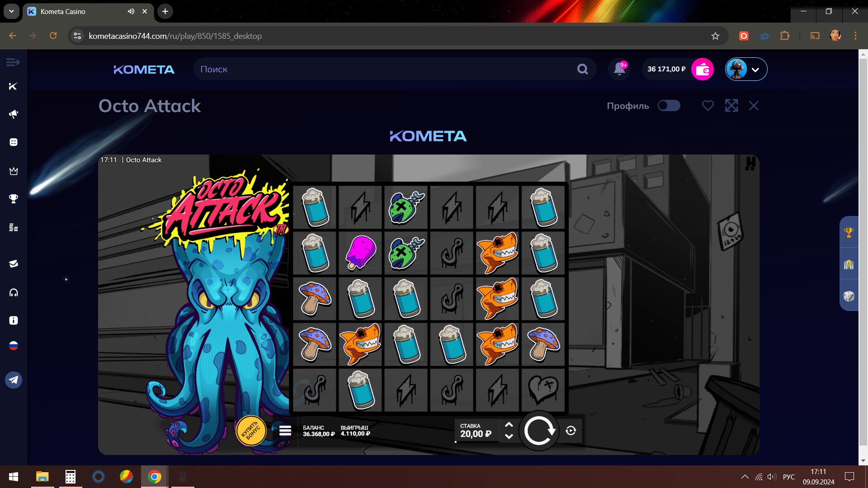Open the notifications bell
Image resolution: width=868 pixels, height=488 pixels.
[619, 69]
